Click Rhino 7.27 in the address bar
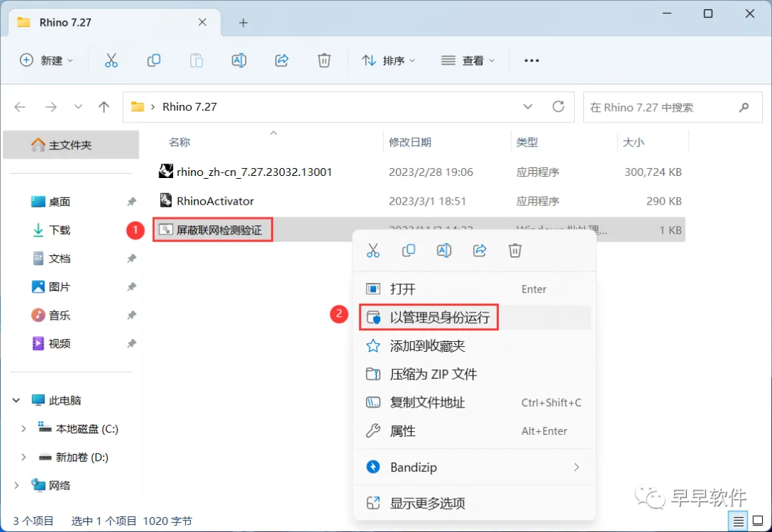 (x=189, y=107)
